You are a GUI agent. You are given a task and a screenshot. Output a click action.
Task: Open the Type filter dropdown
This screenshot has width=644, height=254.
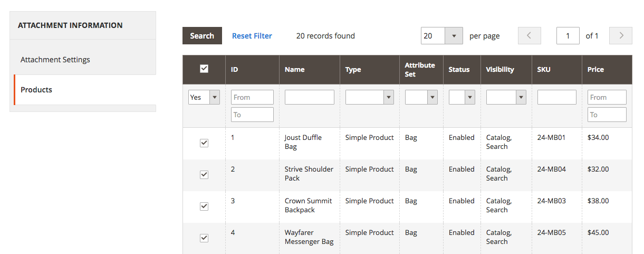(x=369, y=97)
